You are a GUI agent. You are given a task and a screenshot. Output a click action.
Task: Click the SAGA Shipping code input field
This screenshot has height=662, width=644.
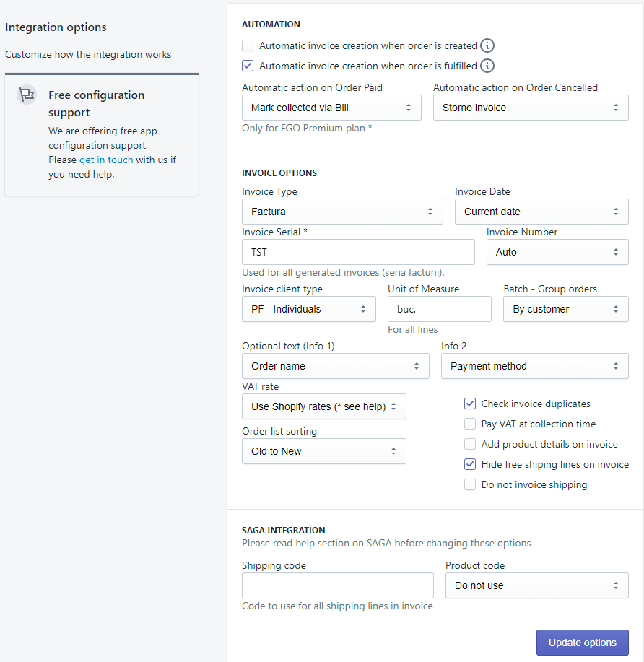click(338, 585)
